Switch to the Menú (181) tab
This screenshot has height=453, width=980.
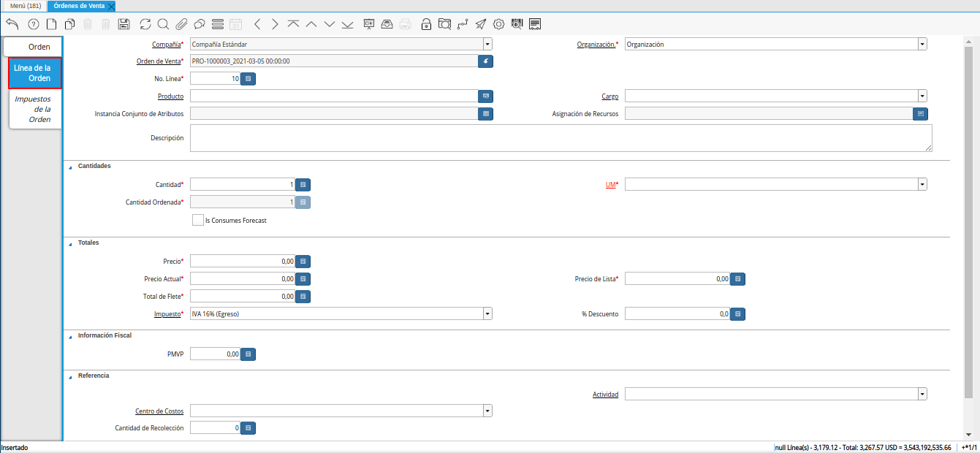[24, 5]
